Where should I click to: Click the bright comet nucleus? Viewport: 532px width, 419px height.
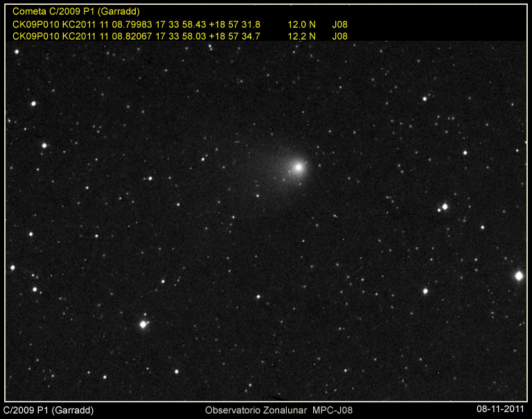299,167
